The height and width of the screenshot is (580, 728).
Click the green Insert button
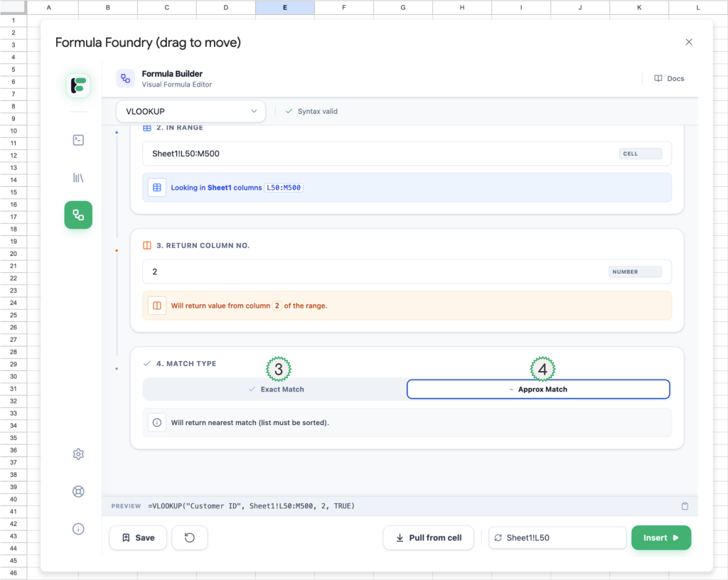pyautogui.click(x=660, y=538)
